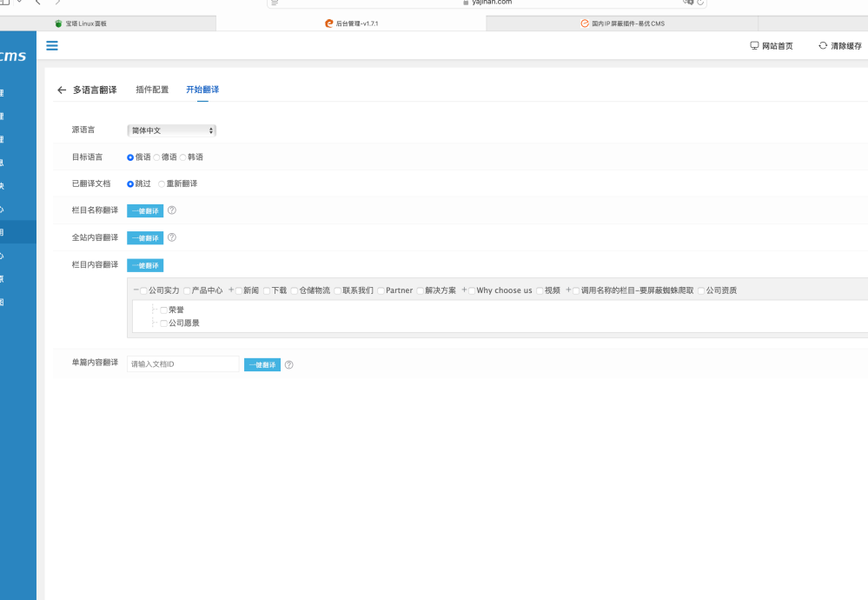Check the 公司愿景 sub-column checkbox
868x600 pixels.
[164, 323]
